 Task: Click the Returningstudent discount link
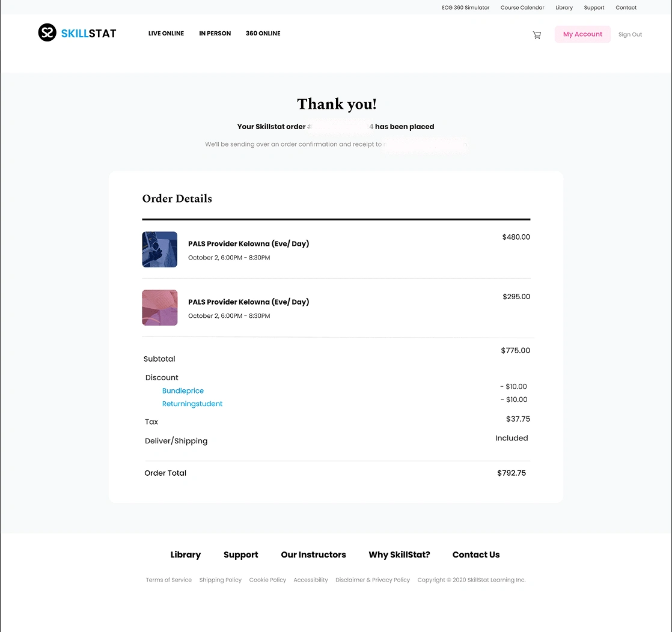point(192,404)
